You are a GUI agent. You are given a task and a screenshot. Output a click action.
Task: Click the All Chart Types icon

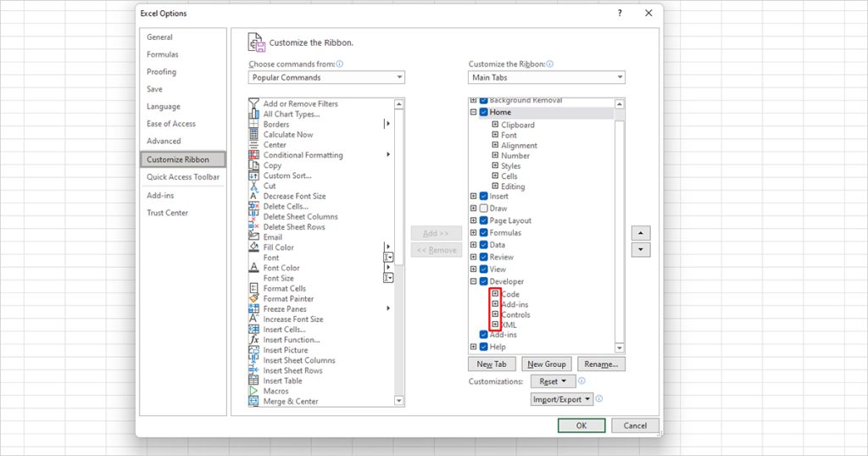coord(253,114)
